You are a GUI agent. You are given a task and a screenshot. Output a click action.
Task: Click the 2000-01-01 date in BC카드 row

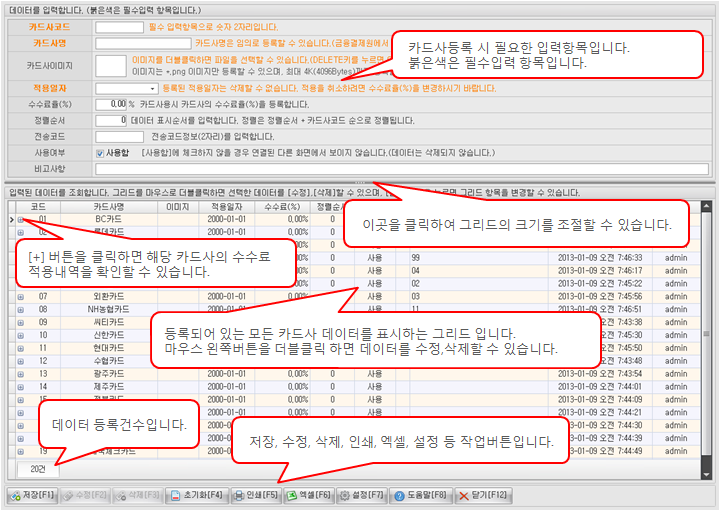coord(227,219)
